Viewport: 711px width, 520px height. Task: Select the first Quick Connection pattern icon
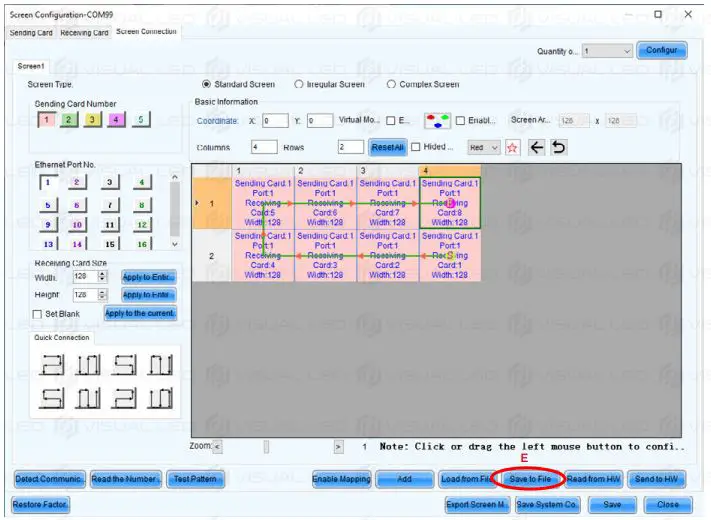(x=51, y=365)
